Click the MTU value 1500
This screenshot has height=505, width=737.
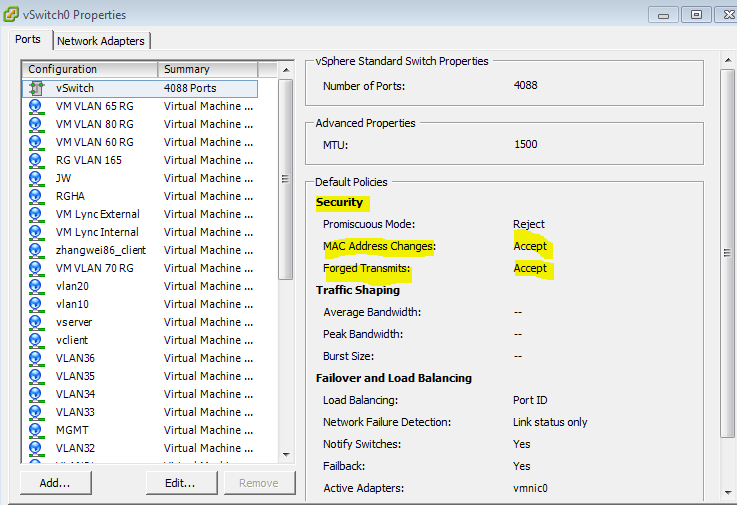pyautogui.click(x=525, y=144)
